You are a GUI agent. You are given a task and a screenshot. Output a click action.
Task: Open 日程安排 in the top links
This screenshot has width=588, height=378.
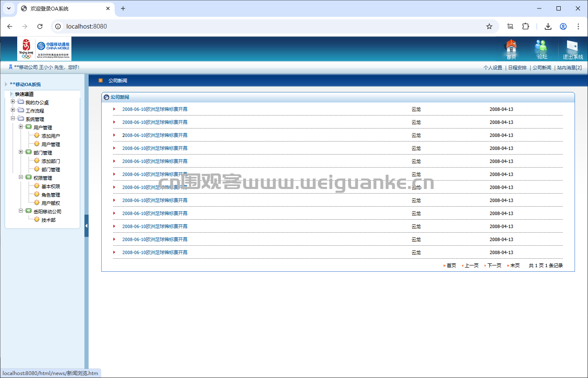517,68
